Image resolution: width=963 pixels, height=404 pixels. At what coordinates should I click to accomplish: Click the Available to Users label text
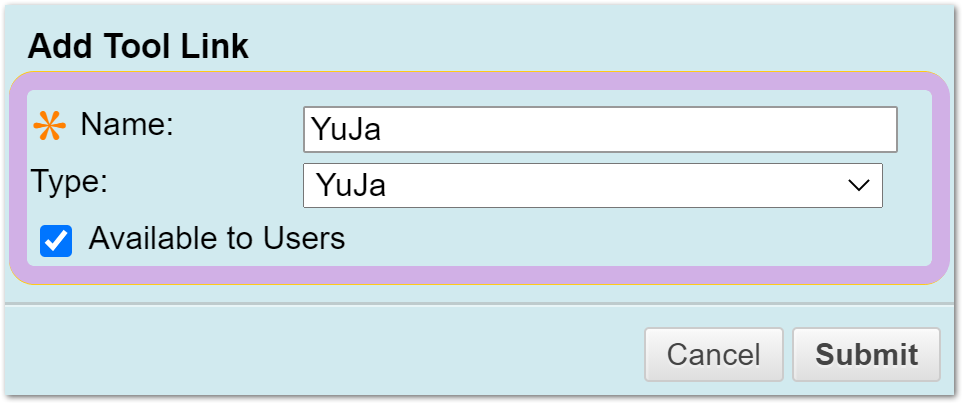click(x=217, y=238)
